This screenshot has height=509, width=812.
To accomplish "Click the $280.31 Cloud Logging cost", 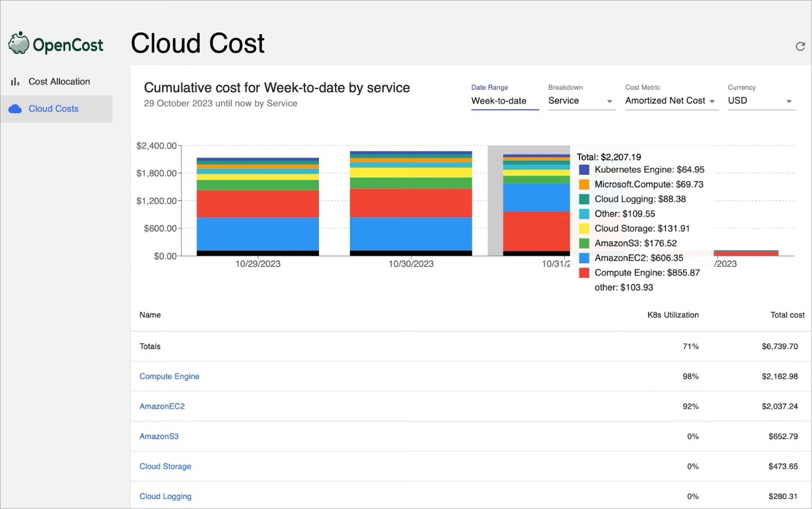I will pos(783,496).
